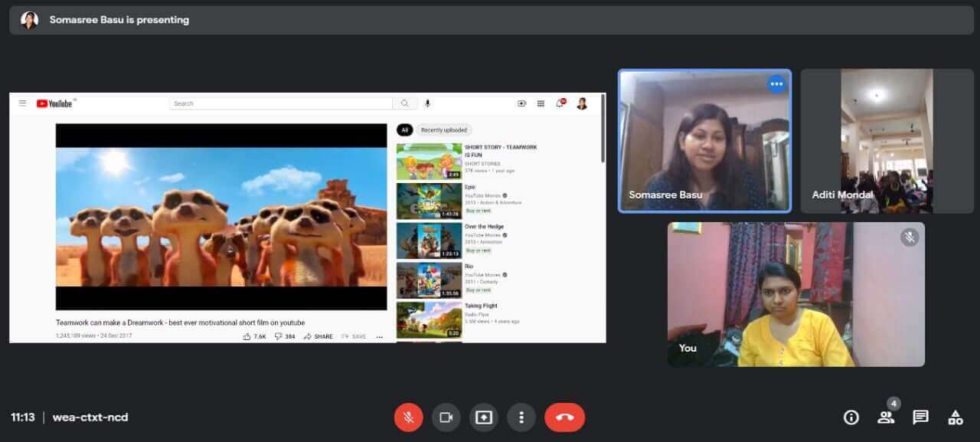
Task: Open the Activities shapes icon
Action: tap(955, 417)
